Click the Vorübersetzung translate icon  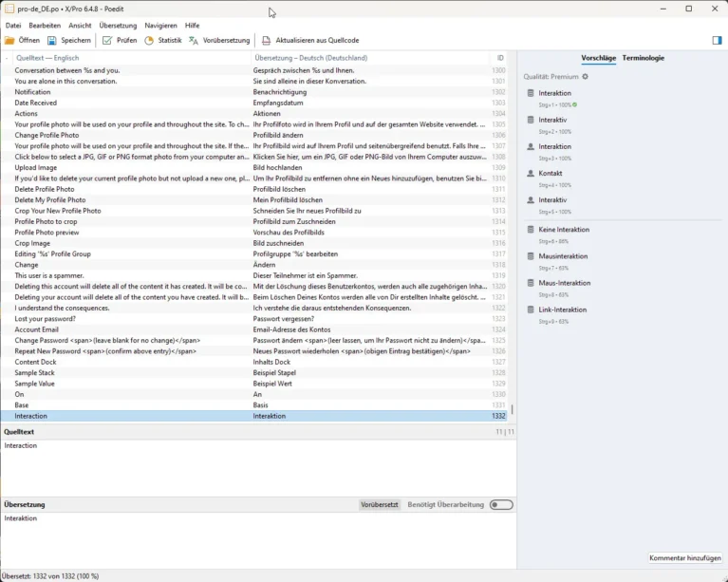[x=194, y=41]
